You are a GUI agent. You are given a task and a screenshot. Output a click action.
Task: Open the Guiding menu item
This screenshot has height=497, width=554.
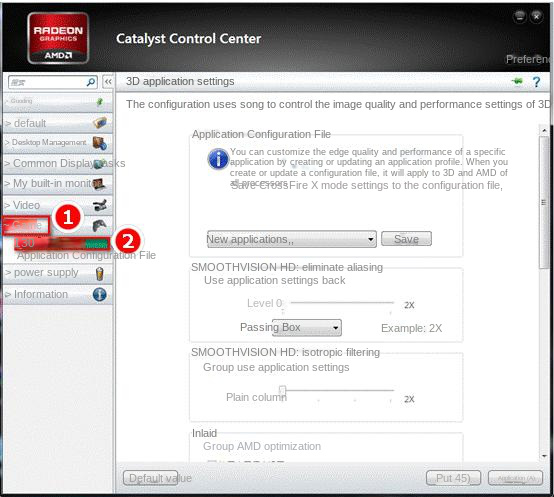click(x=58, y=102)
